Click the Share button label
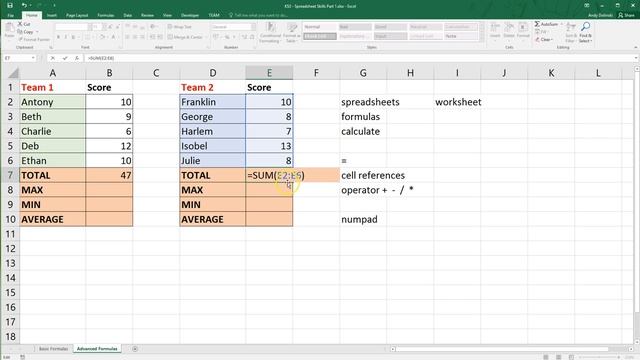Viewport: 640px width, 360px height. click(x=629, y=15)
